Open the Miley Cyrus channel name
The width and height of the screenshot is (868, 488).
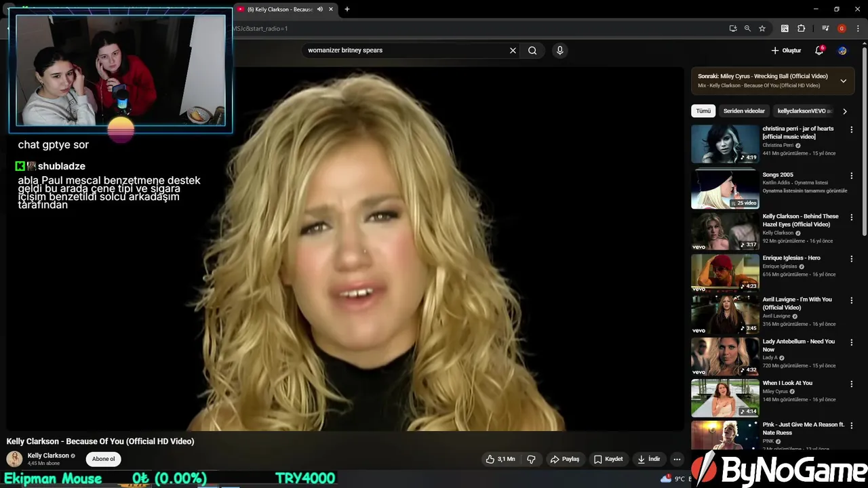[x=775, y=391]
